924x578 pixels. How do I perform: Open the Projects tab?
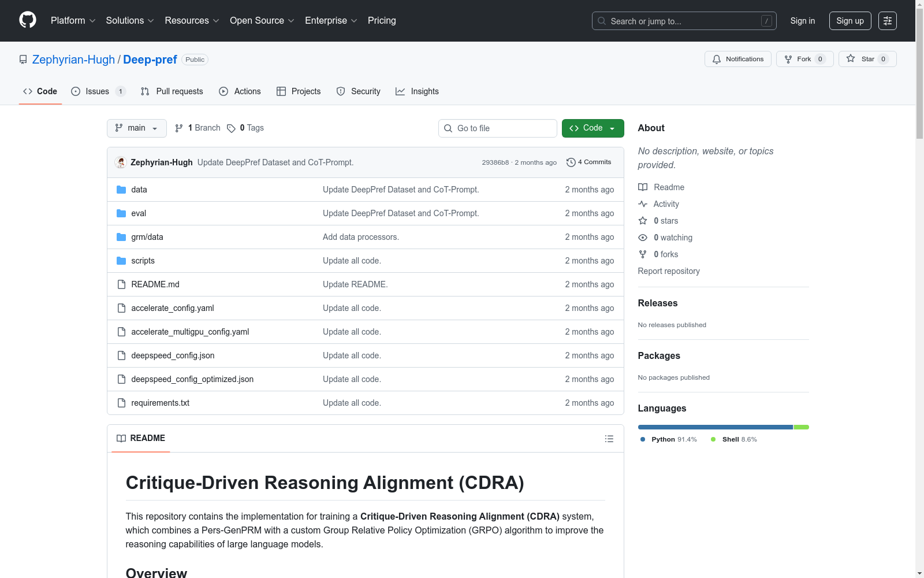tap(299, 91)
